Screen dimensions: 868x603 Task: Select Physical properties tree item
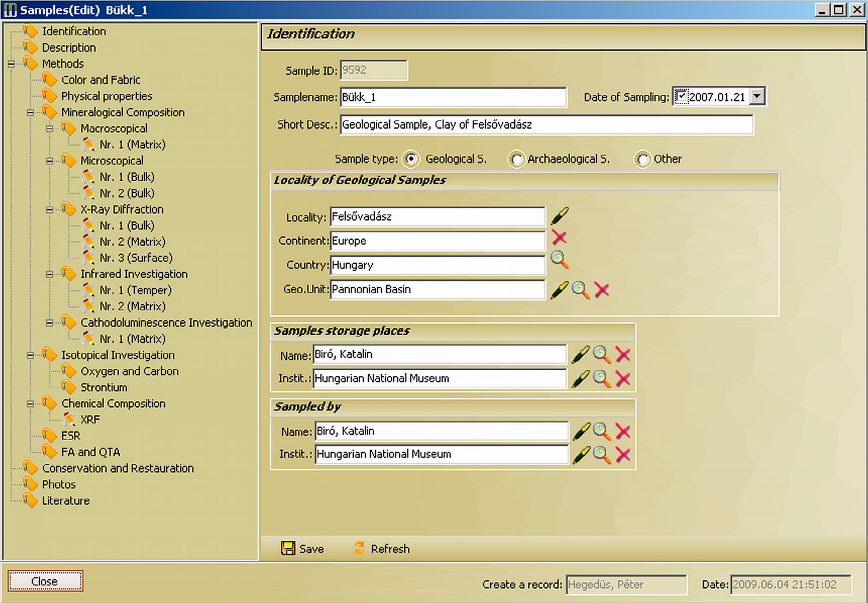[106, 96]
